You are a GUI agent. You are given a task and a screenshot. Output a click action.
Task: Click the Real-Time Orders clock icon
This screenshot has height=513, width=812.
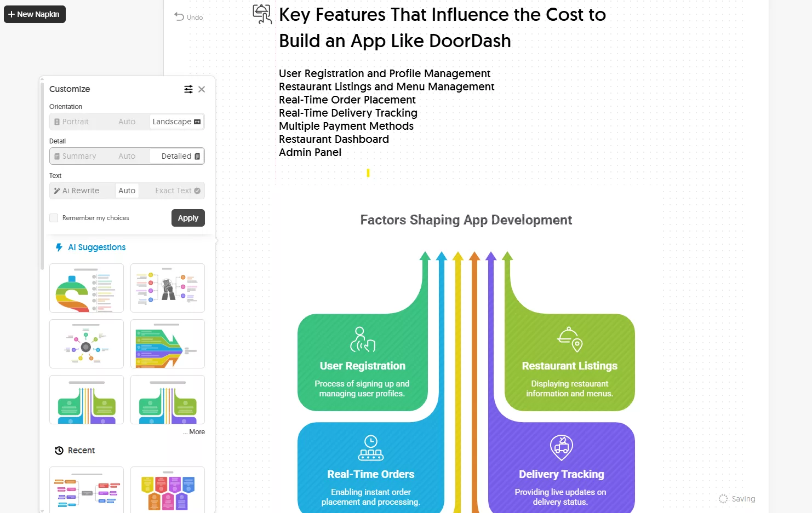click(371, 448)
